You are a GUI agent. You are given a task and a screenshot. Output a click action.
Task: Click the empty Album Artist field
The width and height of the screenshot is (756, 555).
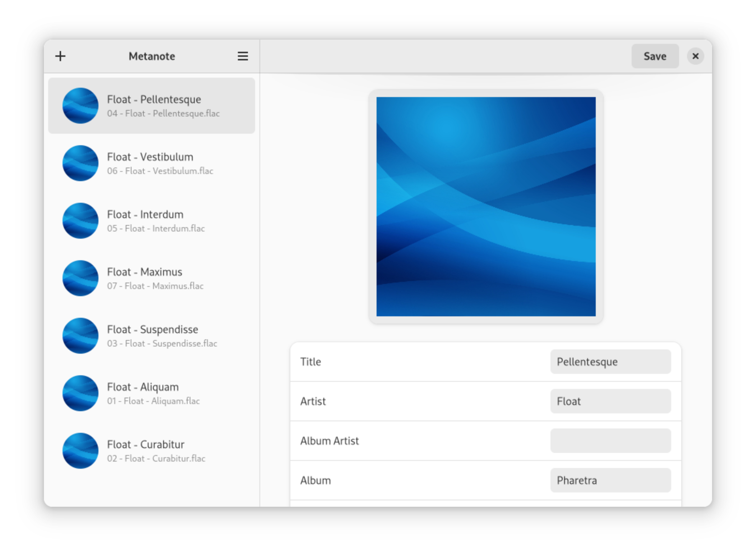pyautogui.click(x=610, y=441)
